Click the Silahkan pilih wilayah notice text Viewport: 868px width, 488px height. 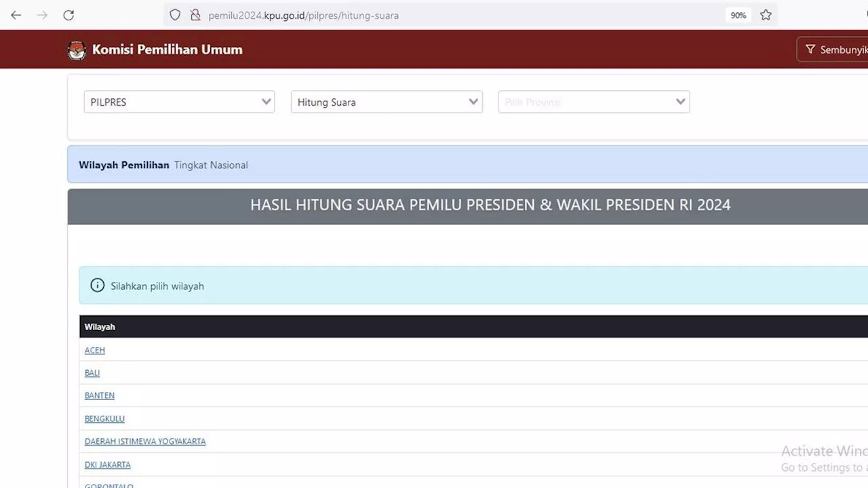click(x=157, y=286)
